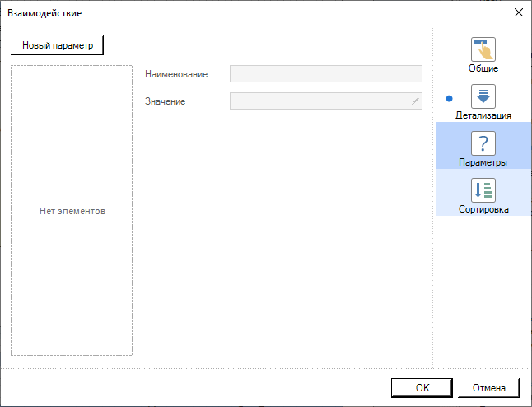The width and height of the screenshot is (532, 407).
Task: Click the Наименование field label
Action: point(176,74)
